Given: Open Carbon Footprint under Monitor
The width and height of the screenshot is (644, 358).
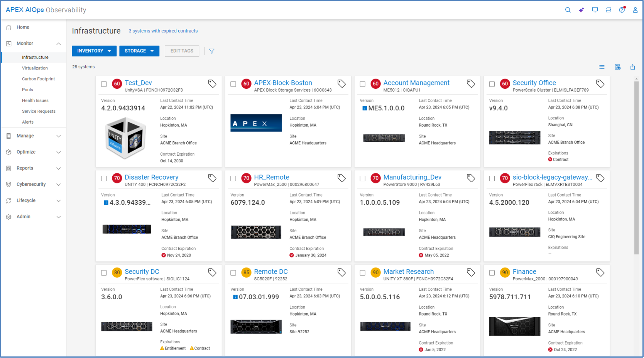Looking at the screenshot, I should tap(38, 79).
